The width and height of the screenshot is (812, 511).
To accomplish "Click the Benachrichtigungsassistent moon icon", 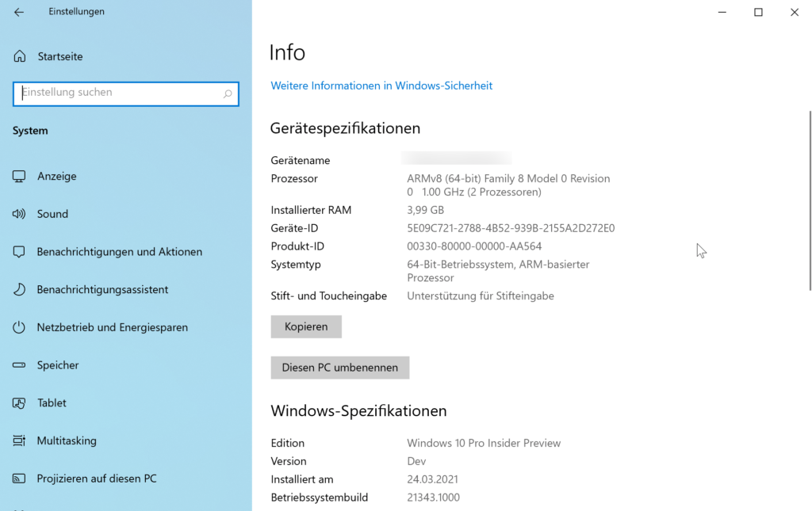I will click(x=18, y=289).
